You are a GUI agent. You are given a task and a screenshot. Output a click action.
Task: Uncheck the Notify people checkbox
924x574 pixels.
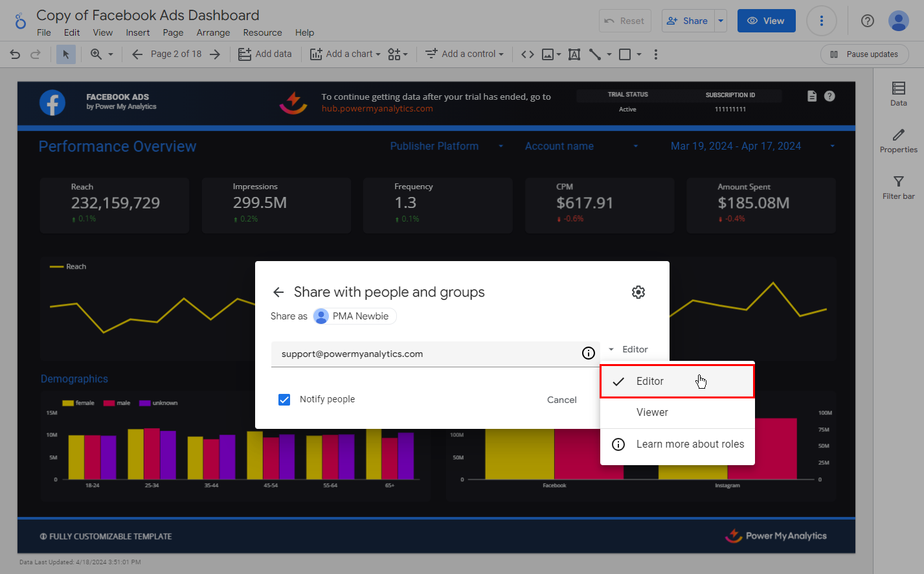pyautogui.click(x=284, y=400)
